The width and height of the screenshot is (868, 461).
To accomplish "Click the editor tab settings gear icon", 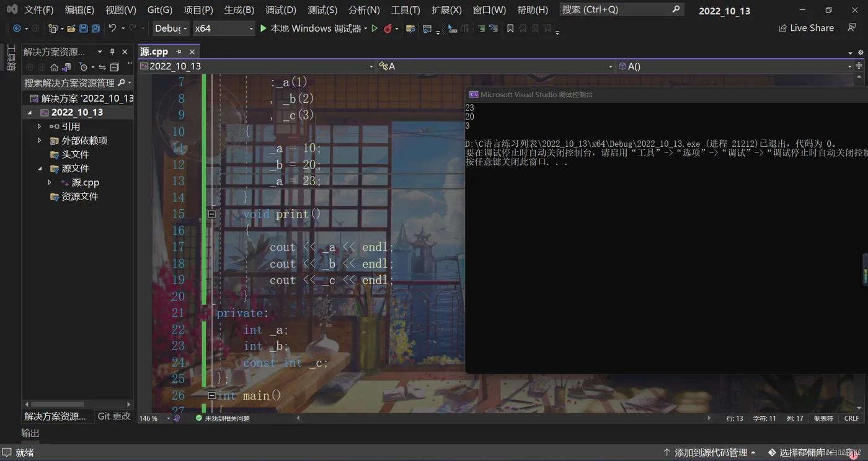I will pyautogui.click(x=861, y=53).
